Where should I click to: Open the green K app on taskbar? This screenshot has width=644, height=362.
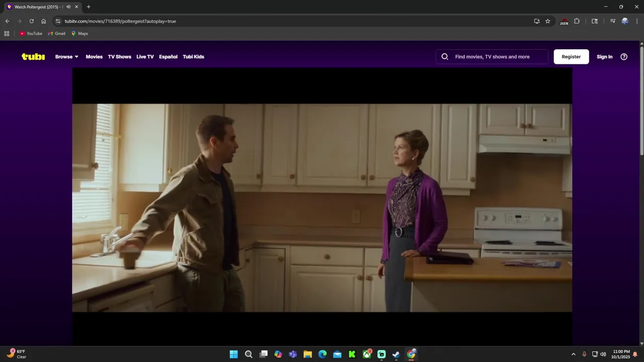352,354
